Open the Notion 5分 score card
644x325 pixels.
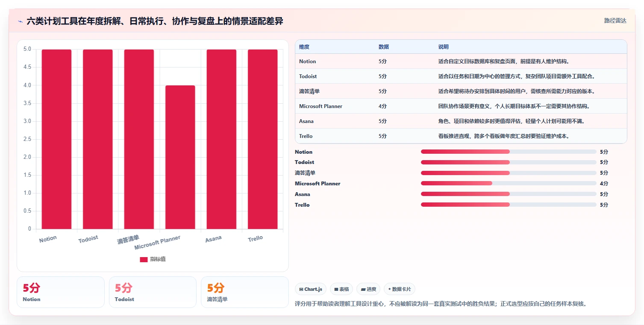tap(61, 292)
